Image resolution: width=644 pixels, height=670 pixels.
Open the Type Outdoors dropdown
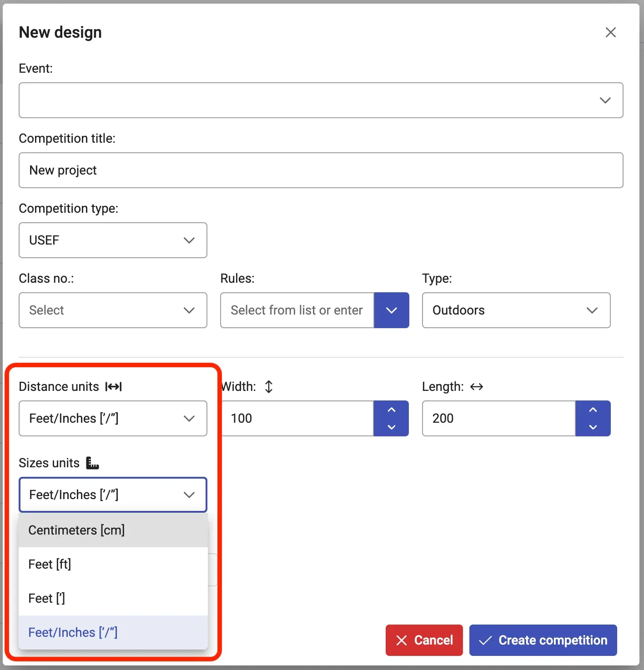(x=516, y=310)
